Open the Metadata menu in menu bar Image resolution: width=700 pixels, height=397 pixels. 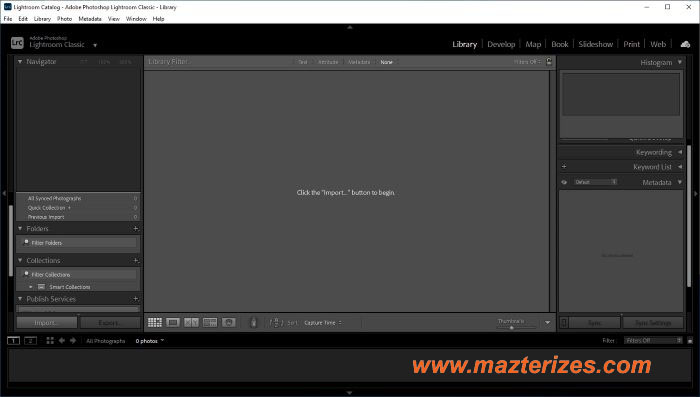pos(90,19)
